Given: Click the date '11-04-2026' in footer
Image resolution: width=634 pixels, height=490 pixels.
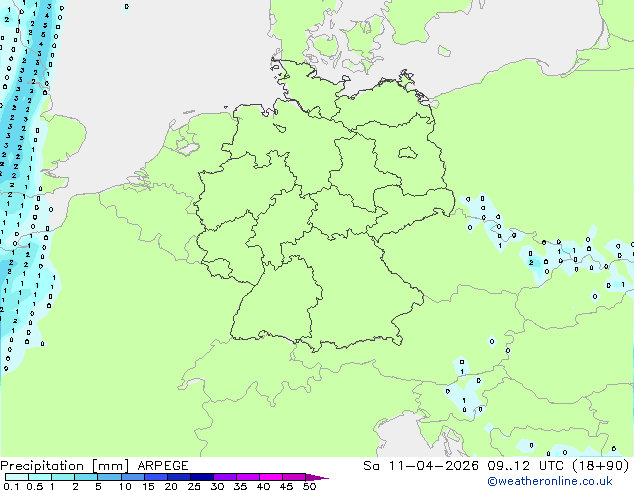Looking at the screenshot, I should (433, 466).
